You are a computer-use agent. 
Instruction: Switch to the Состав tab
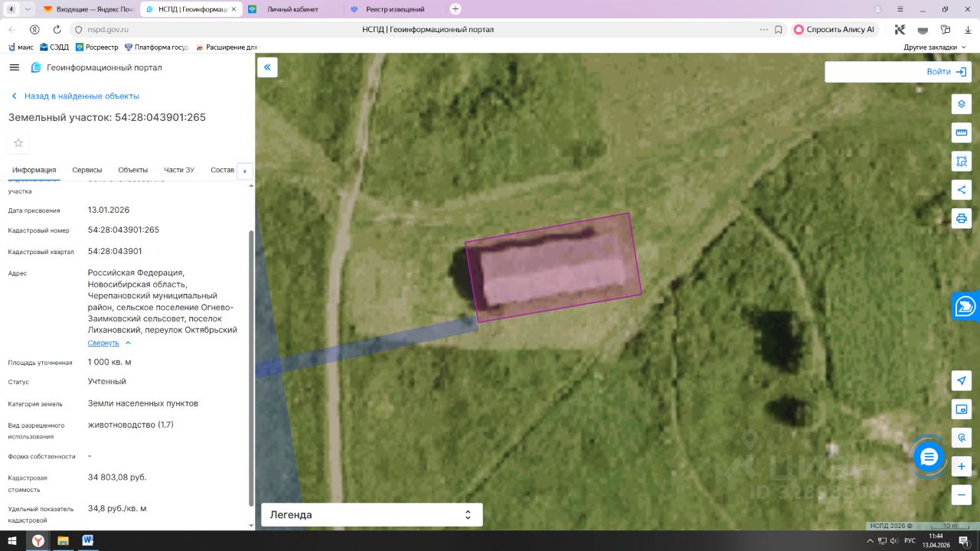[x=222, y=170]
